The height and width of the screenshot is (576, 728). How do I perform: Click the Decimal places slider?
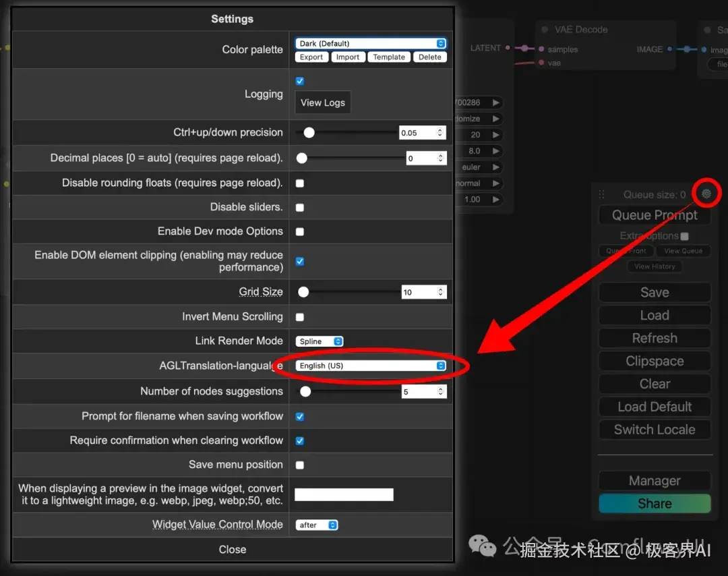coord(351,159)
